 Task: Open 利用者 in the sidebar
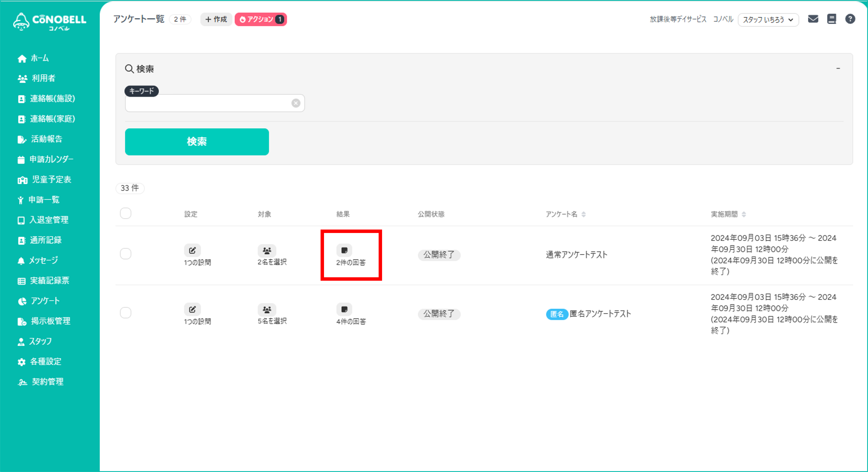(36, 78)
